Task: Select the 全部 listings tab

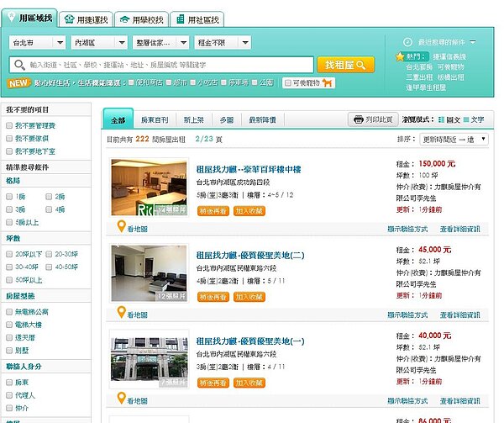Action: tap(118, 119)
